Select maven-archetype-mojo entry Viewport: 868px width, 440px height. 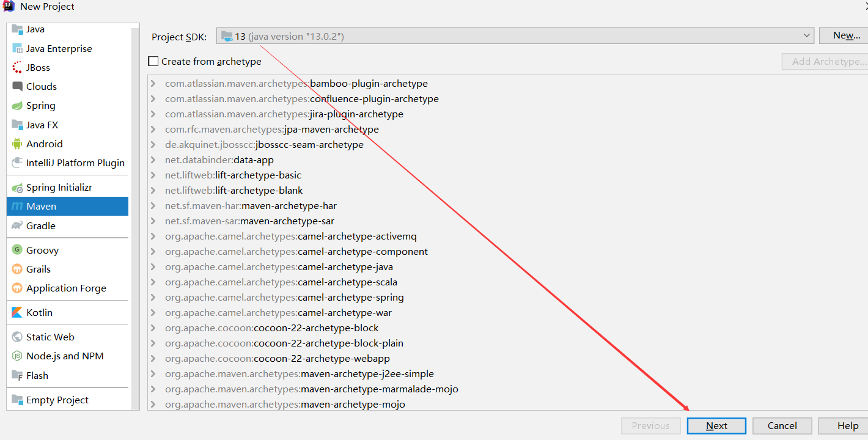pos(285,405)
